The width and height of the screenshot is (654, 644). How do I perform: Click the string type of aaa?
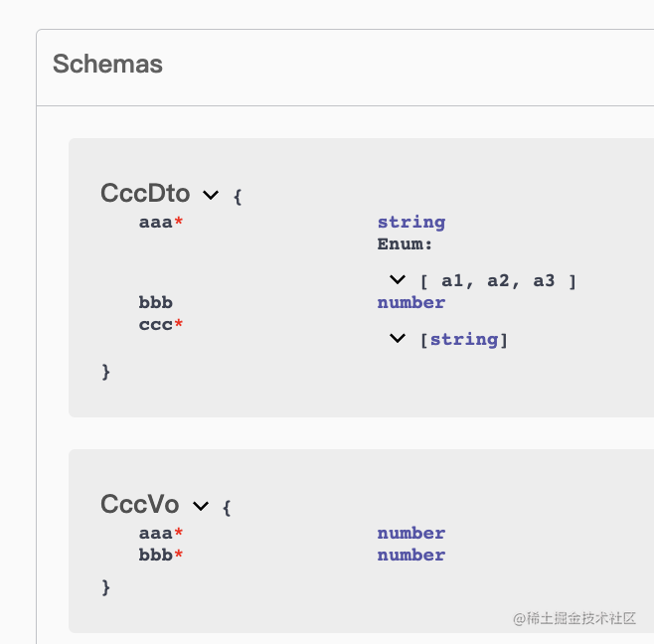tap(410, 222)
